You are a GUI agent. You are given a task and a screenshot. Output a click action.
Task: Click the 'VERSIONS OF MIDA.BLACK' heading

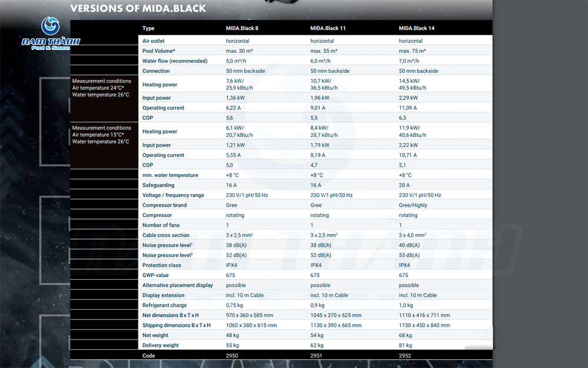pyautogui.click(x=138, y=9)
